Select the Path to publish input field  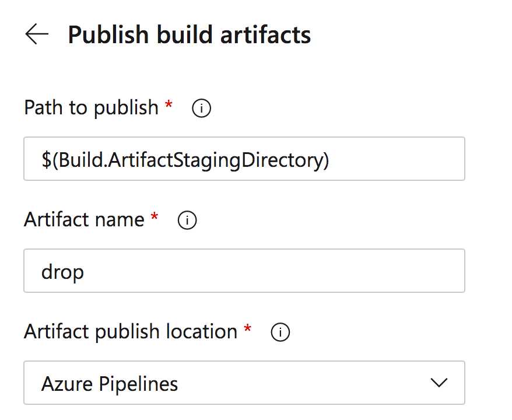(245, 159)
